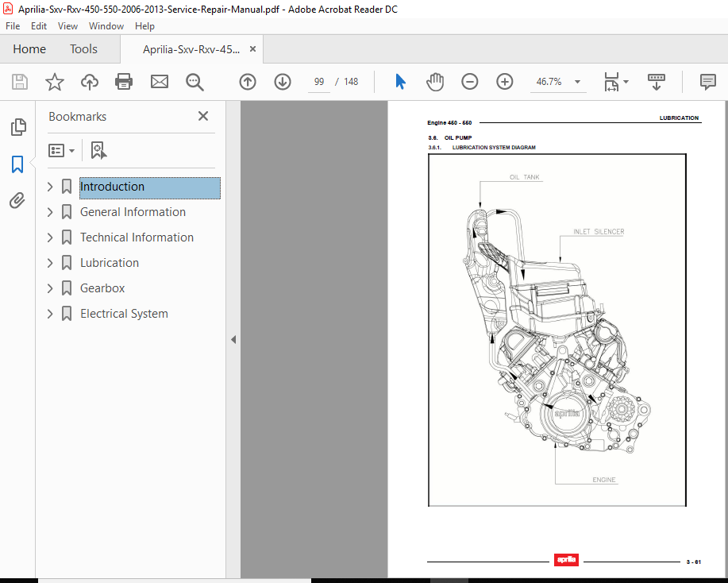Choose the Selection arrow tool
Viewport: 728px width, 583px height.
400,82
